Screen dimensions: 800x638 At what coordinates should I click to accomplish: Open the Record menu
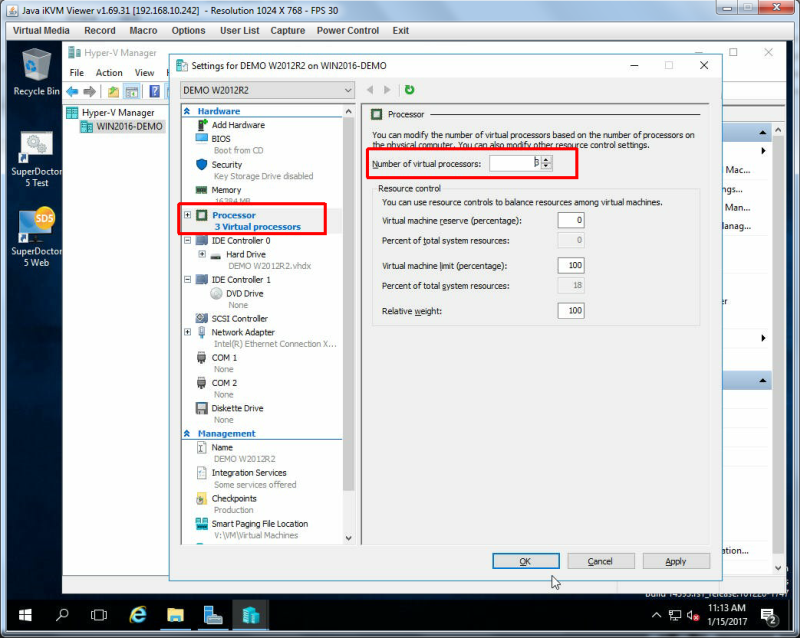100,31
